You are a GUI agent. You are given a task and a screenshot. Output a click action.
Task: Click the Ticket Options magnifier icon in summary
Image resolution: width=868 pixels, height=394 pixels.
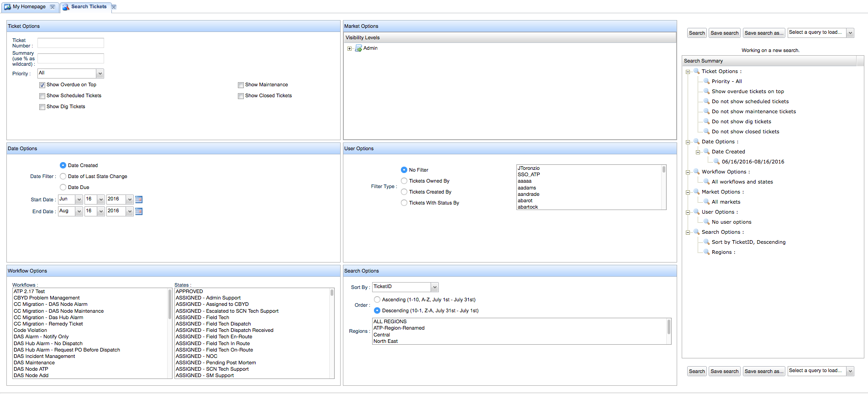[x=696, y=71]
